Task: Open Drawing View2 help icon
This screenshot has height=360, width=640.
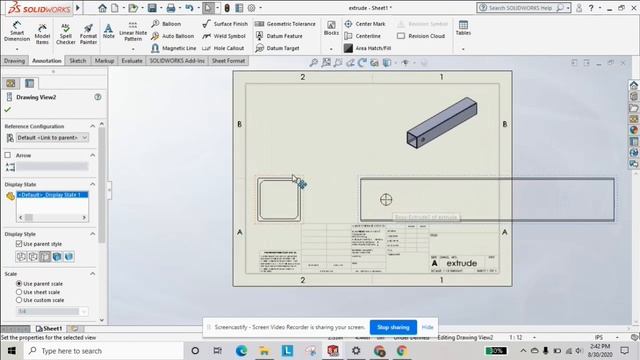Action: (98, 97)
